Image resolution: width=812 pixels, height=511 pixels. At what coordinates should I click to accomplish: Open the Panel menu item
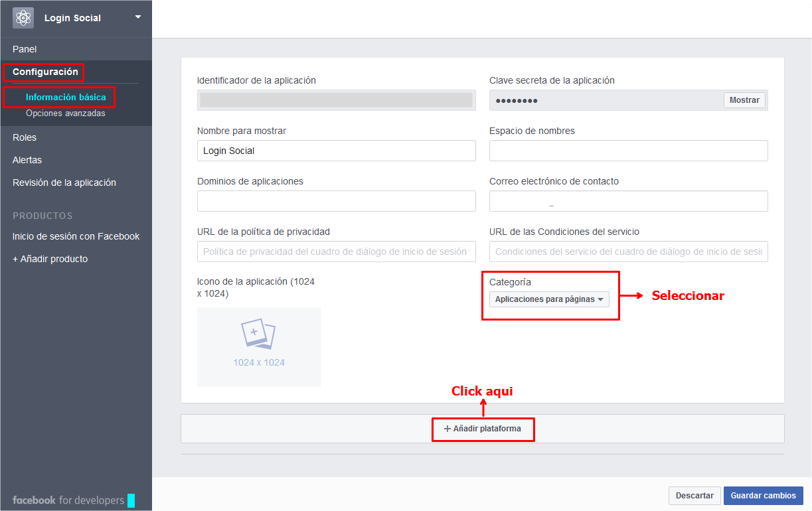(25, 49)
